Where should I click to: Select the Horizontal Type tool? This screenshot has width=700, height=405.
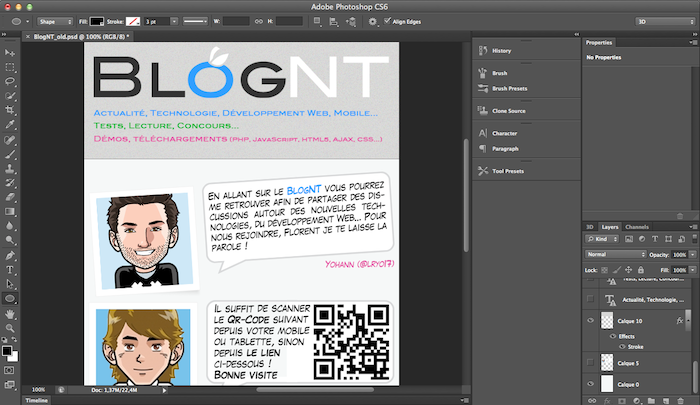(x=10, y=269)
